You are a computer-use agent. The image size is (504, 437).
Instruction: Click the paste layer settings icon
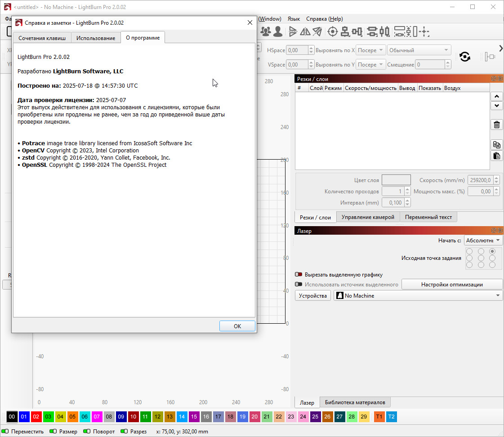point(496,156)
